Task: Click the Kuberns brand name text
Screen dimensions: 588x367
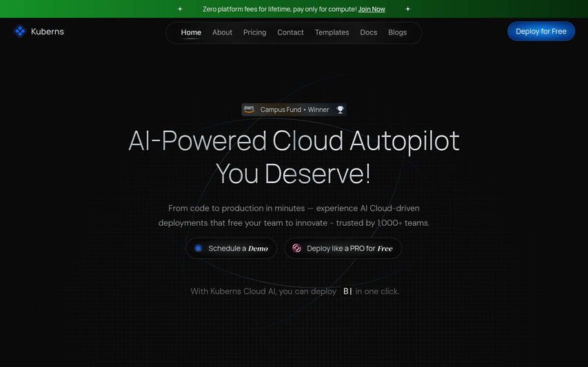Action: click(x=48, y=31)
